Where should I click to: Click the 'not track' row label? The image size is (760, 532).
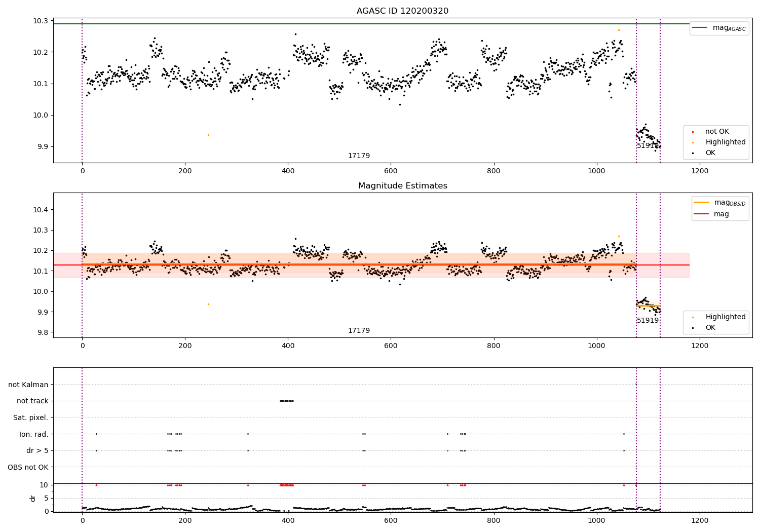click(x=32, y=401)
